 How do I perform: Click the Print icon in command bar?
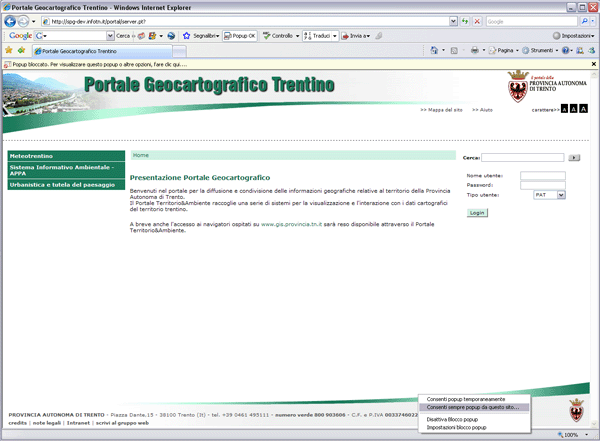pyautogui.click(x=475, y=50)
